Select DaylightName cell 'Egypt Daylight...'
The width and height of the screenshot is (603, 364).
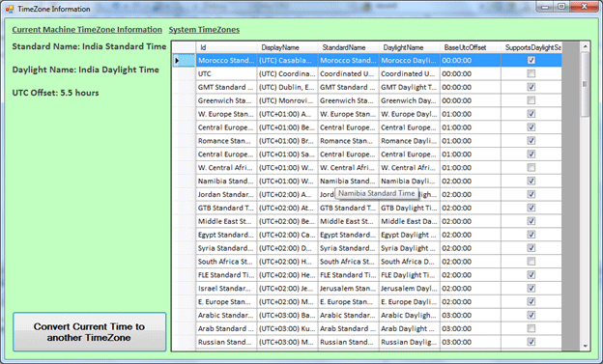point(409,235)
